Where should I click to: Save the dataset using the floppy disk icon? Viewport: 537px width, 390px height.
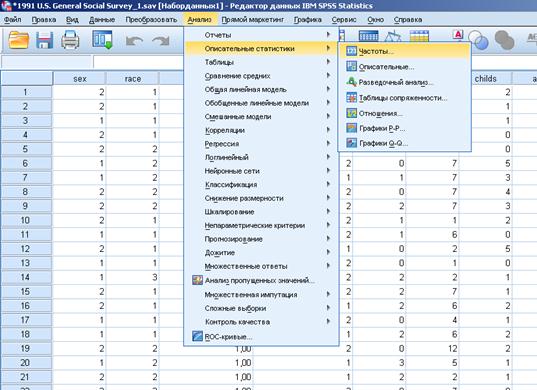tap(45, 40)
